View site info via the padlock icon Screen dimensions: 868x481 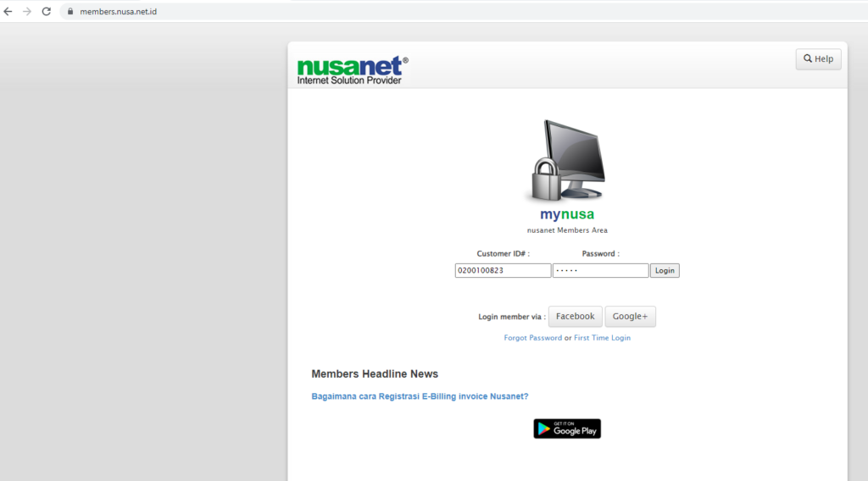coord(70,12)
